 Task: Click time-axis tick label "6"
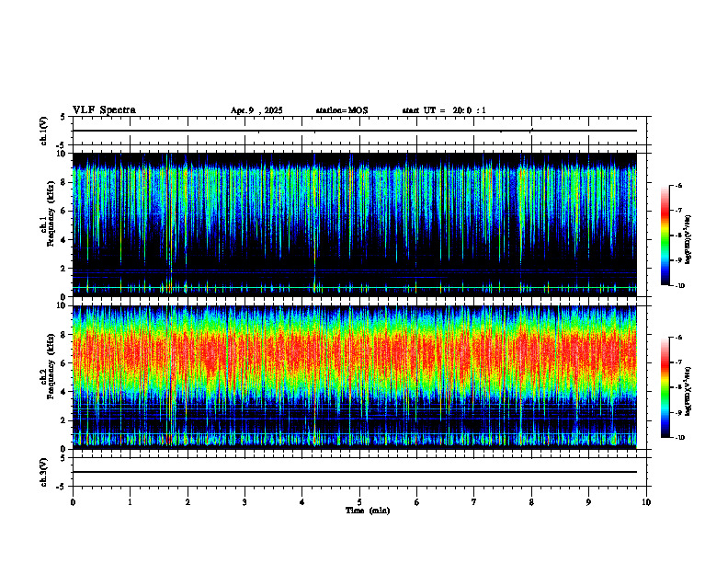tap(416, 502)
